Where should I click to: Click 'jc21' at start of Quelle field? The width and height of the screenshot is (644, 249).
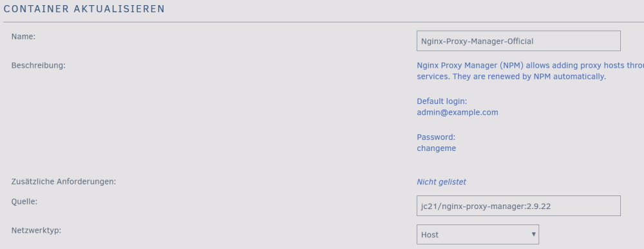pos(429,206)
